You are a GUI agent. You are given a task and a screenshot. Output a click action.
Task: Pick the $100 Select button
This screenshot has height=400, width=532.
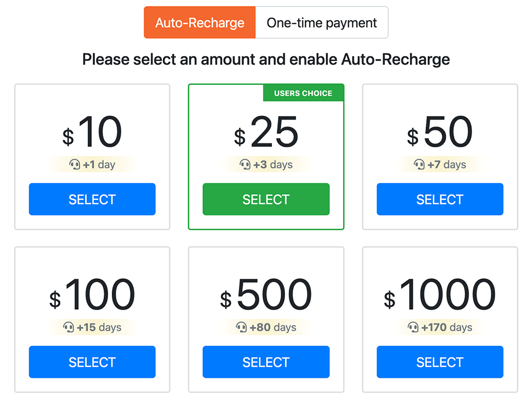pyautogui.click(x=92, y=362)
